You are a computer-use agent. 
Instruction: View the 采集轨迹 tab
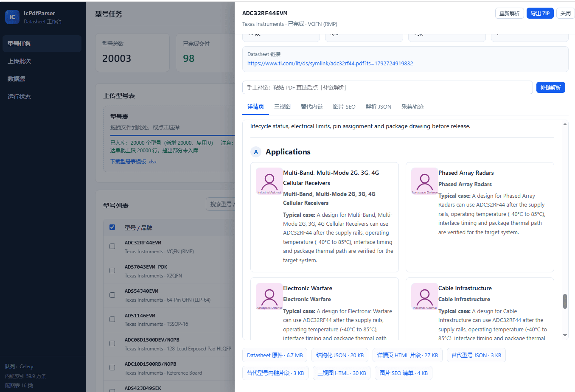(x=412, y=106)
